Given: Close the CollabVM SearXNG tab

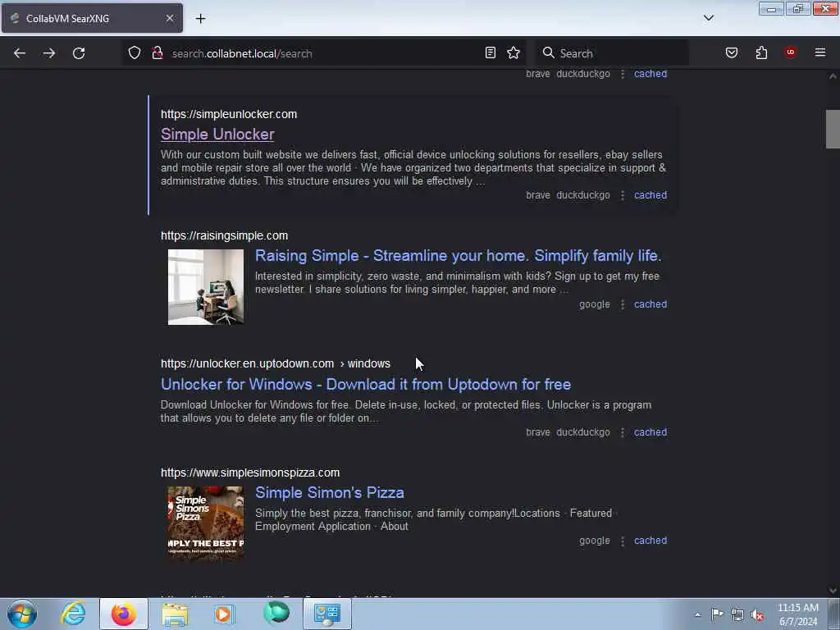Looking at the screenshot, I should [169, 18].
